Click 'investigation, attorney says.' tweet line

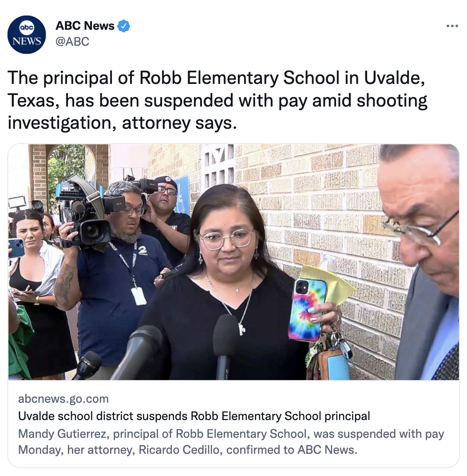coord(122,123)
